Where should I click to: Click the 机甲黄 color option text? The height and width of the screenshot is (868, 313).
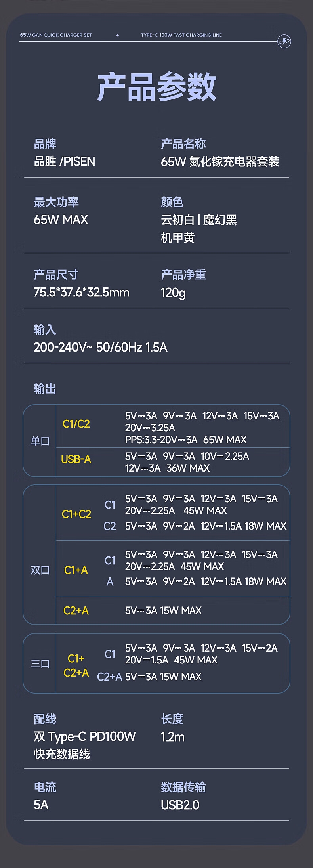tap(177, 238)
